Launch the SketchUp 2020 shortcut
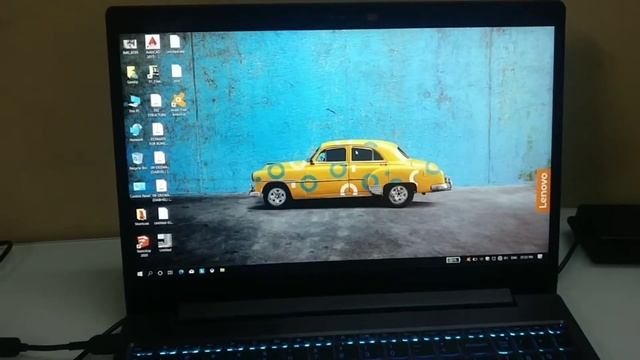The height and width of the screenshot is (360, 640). (143, 246)
